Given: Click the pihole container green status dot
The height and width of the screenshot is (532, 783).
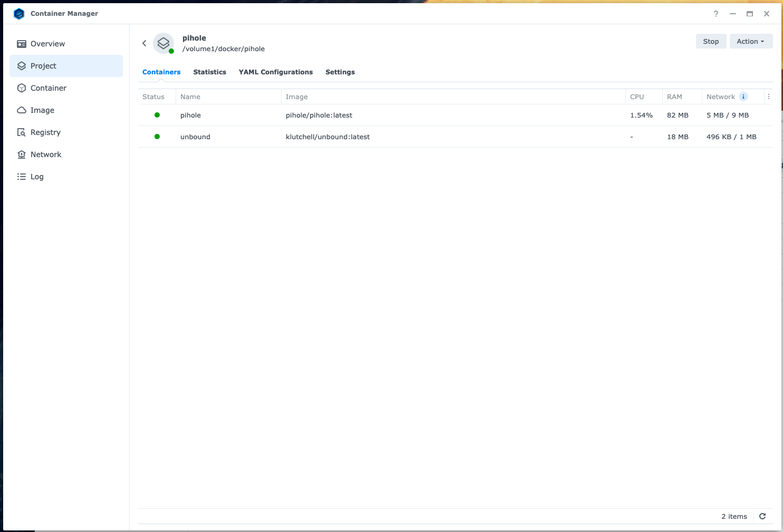Looking at the screenshot, I should click(157, 115).
